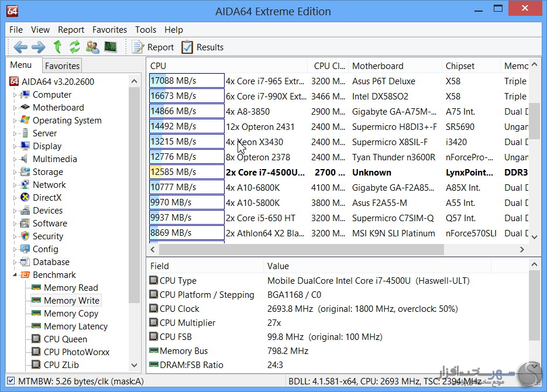
Task: Click the Report toolbar button
Action: 153,47
